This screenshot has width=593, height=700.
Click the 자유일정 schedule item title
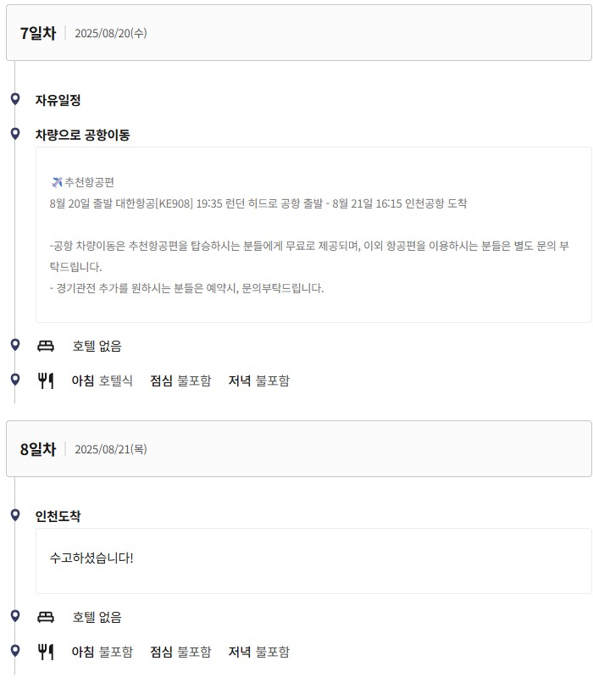click(58, 100)
